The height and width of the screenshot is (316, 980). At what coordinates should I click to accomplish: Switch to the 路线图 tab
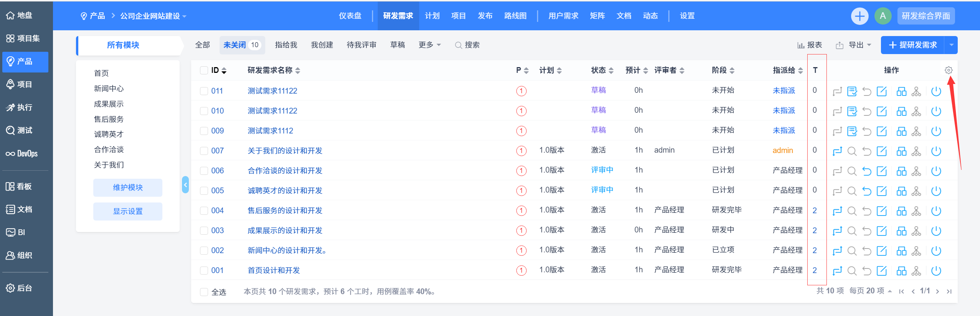point(515,16)
